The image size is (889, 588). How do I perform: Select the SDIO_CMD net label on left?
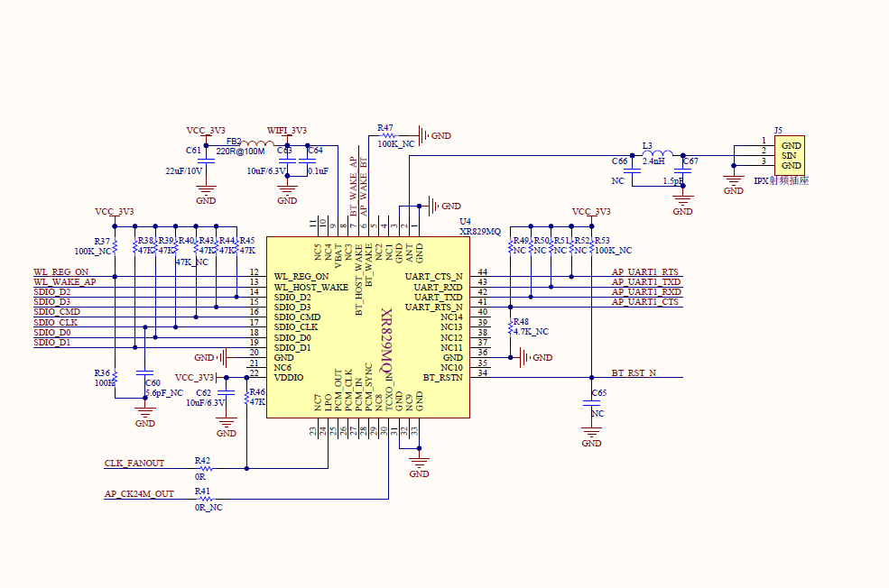pyautogui.click(x=57, y=311)
